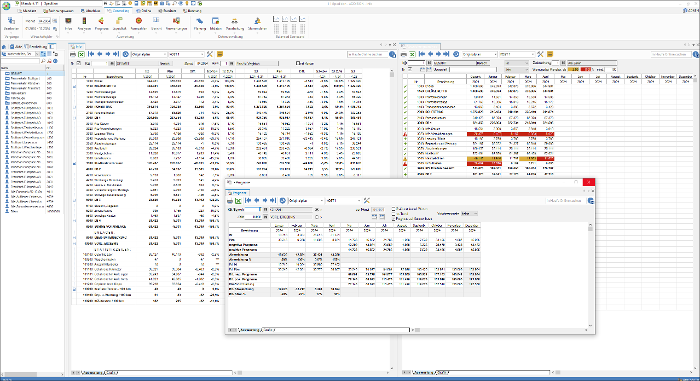This screenshot has height=381, width=700.
Task: Open plan version dropdown in right window
Action: coord(479,54)
